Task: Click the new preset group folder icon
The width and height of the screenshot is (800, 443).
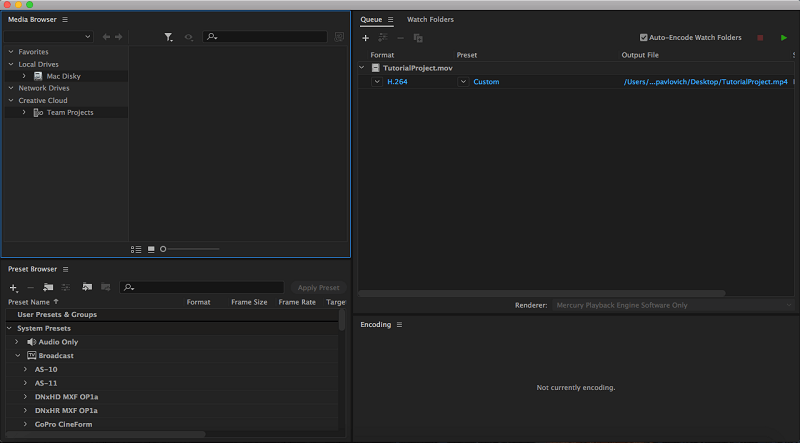Action: tap(48, 287)
